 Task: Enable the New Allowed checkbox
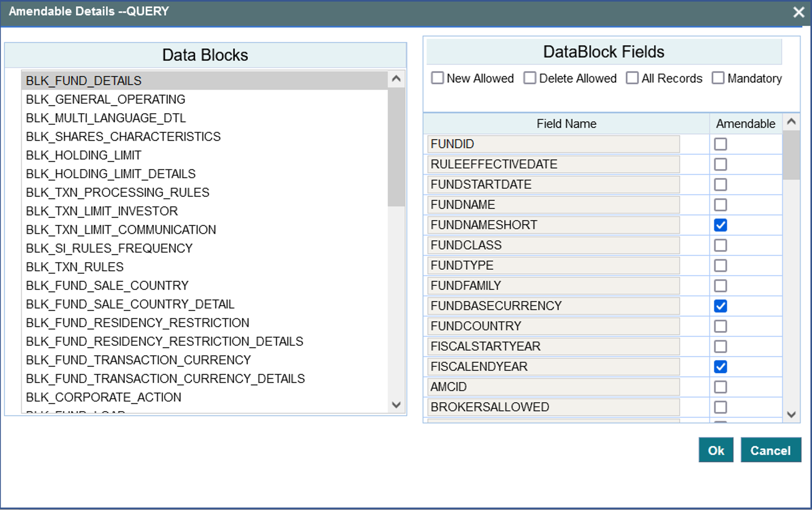(437, 78)
